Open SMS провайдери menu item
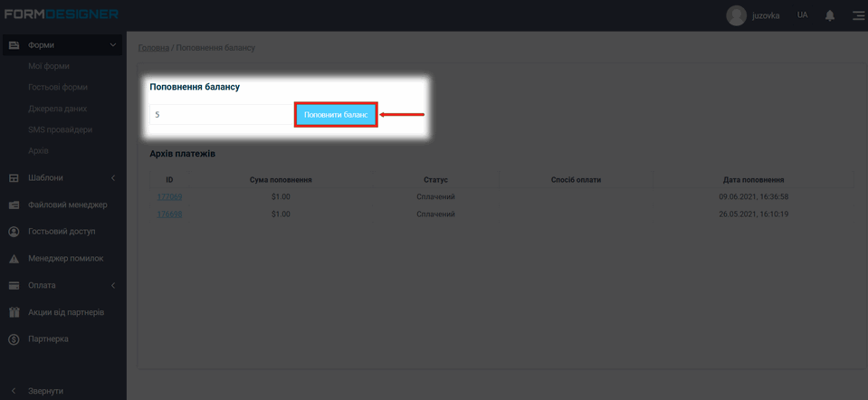Viewport: 868px width, 400px height. coord(60,129)
